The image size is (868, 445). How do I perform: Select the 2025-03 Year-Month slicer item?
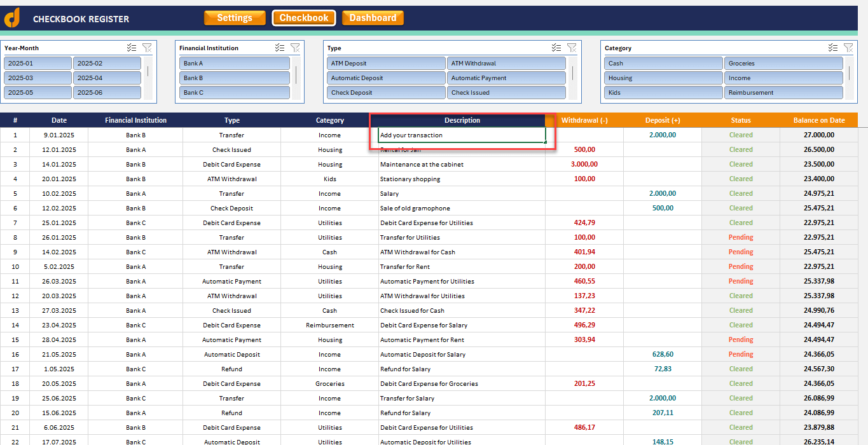(38, 78)
